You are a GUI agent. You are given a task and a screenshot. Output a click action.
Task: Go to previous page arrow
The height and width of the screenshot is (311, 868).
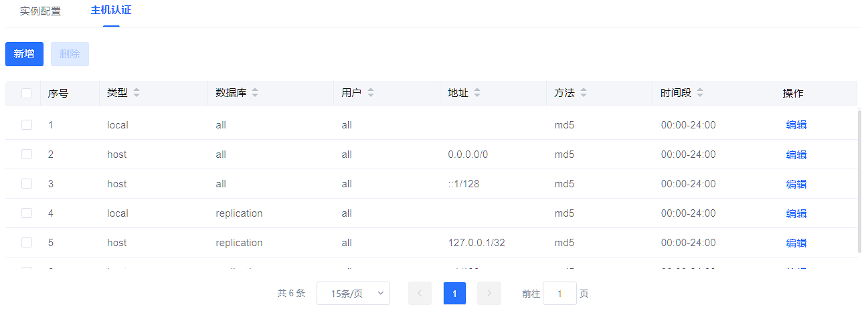[420, 293]
